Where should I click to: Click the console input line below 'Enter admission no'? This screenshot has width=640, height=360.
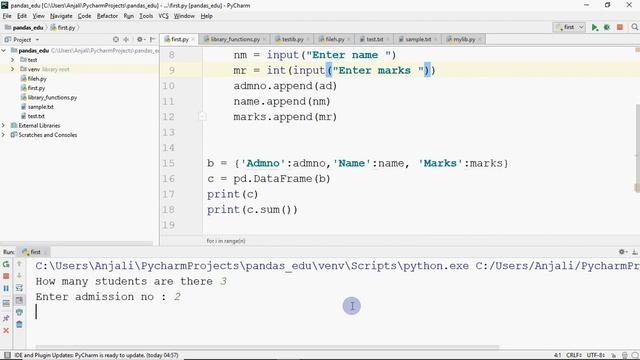(x=333, y=312)
